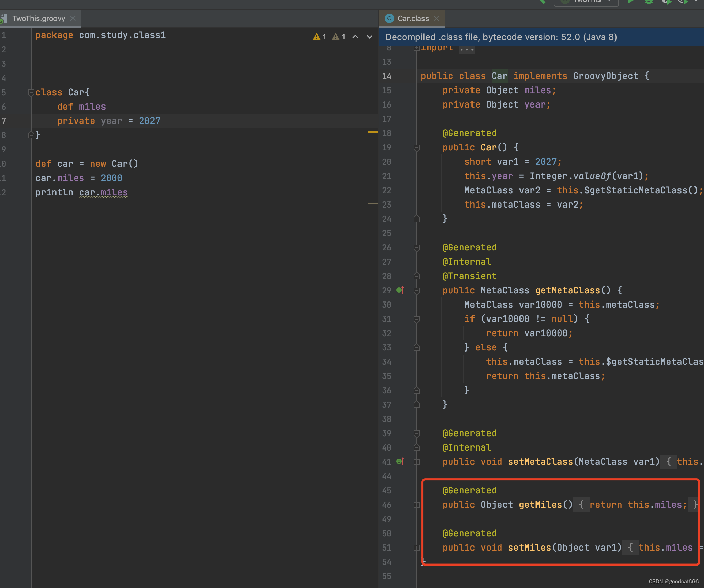Screen dimensions: 704x588
Task: Click the weak warning count indicator
Action: 339,37
